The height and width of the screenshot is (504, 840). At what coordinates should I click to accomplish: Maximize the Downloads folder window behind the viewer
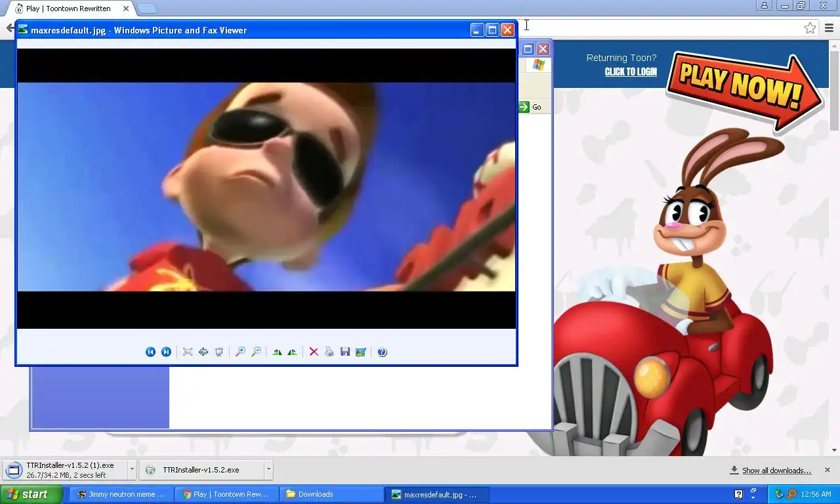pos(528,49)
